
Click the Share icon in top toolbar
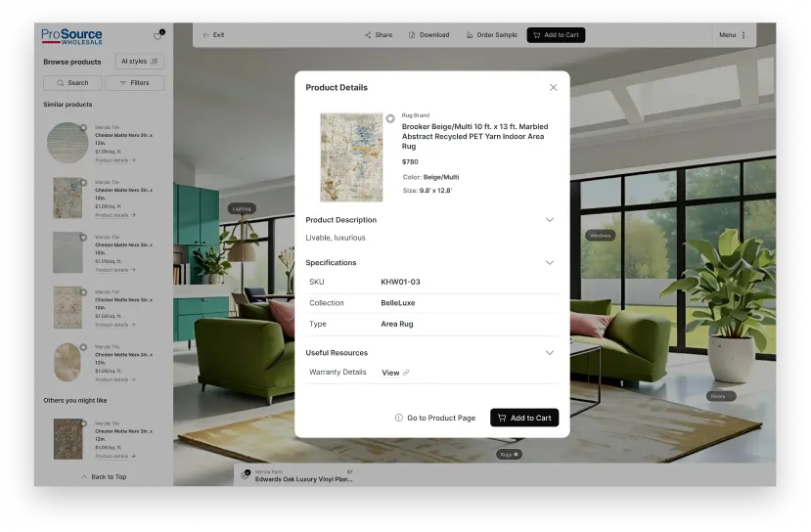[x=368, y=35]
